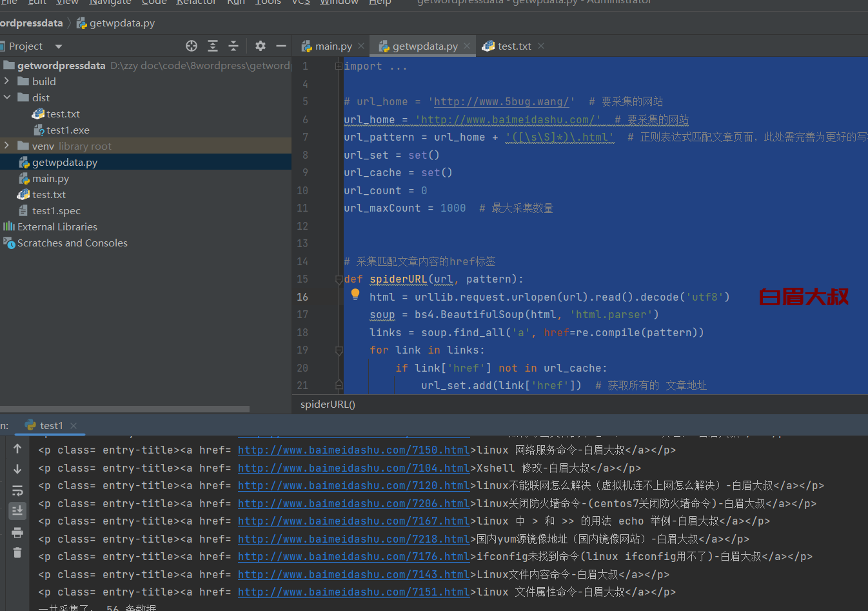Click line number 16 in gutter
Screen dimensions: 868x611
(302, 297)
